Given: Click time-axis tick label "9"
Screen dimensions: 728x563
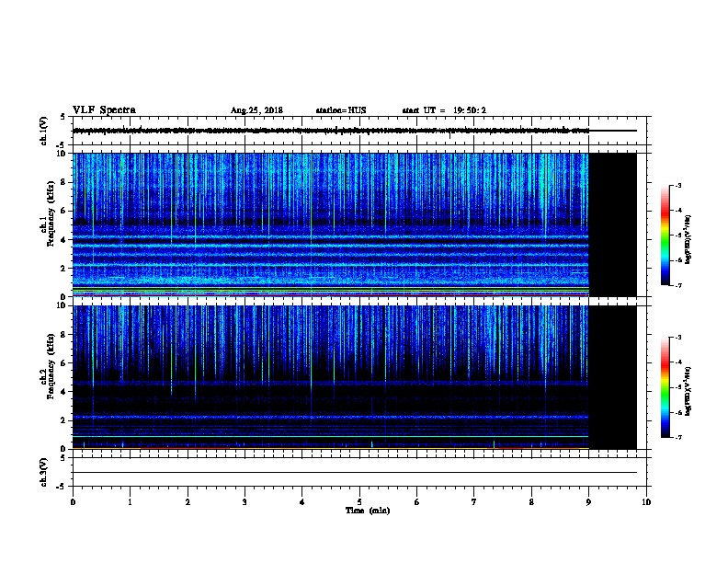Looking at the screenshot, I should pyautogui.click(x=588, y=502).
